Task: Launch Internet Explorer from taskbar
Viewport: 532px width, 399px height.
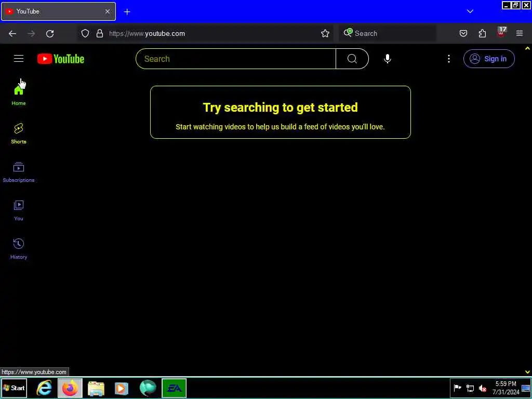Action: pos(44,388)
